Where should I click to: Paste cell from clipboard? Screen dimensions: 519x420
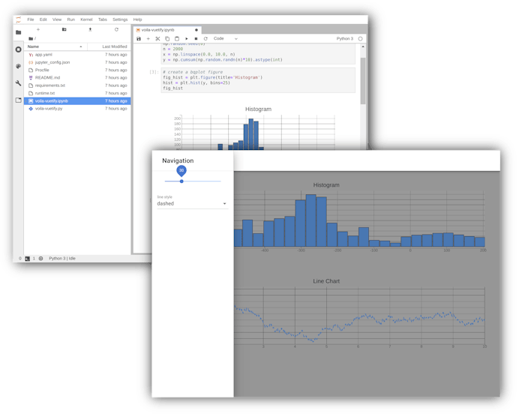[x=177, y=39]
